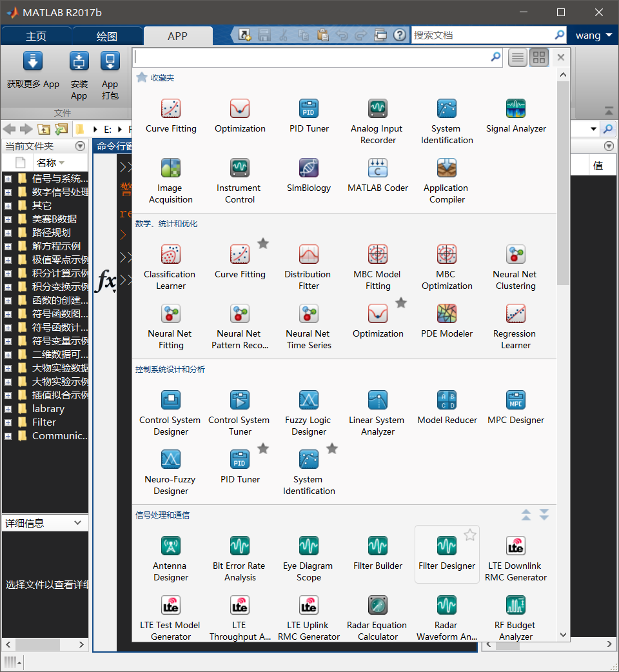619x672 pixels.
Task: Switch to the 主页 tab
Action: (x=36, y=36)
